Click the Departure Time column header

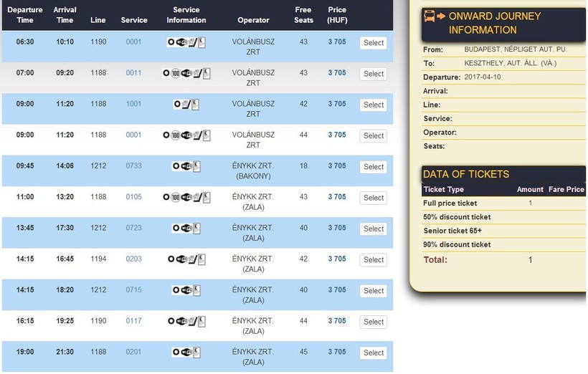[25, 15]
